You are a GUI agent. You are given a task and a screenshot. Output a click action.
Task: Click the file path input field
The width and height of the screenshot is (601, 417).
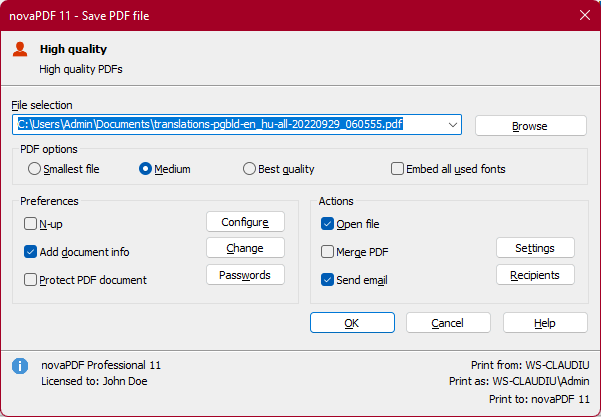pos(230,125)
